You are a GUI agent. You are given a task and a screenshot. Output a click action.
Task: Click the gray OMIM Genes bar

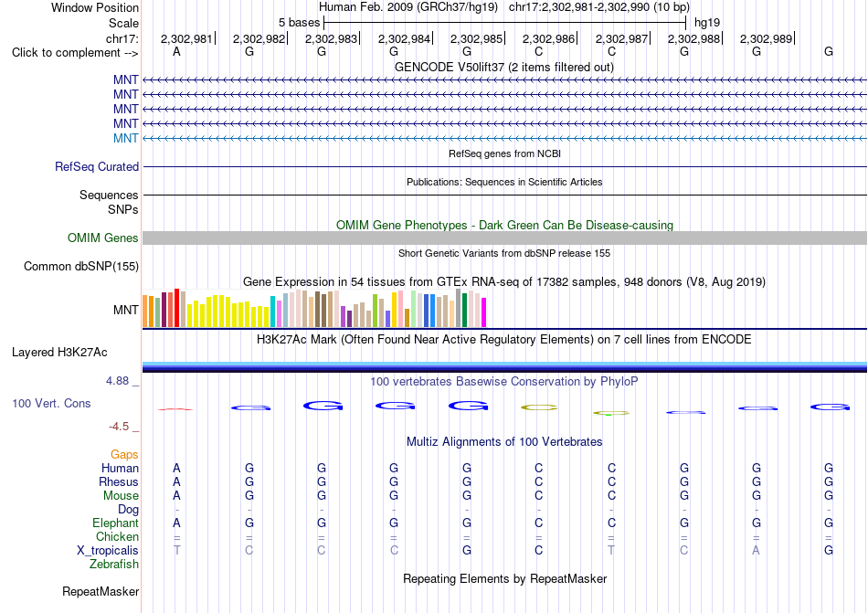coord(504,238)
